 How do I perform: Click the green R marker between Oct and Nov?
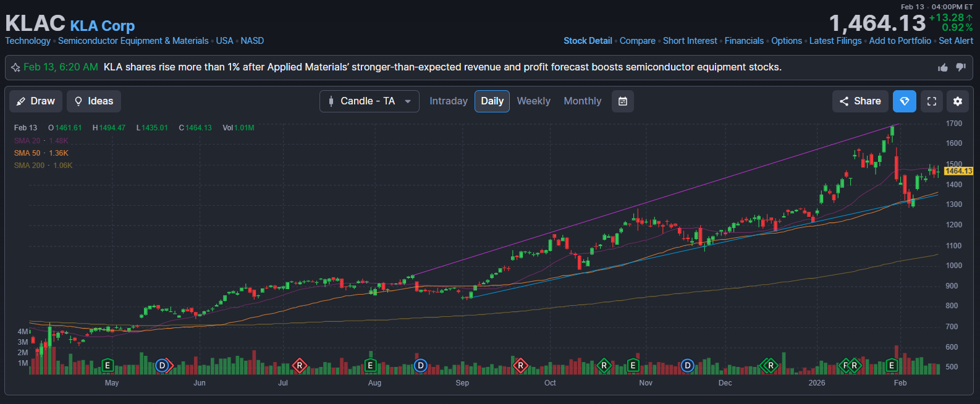[x=604, y=366]
